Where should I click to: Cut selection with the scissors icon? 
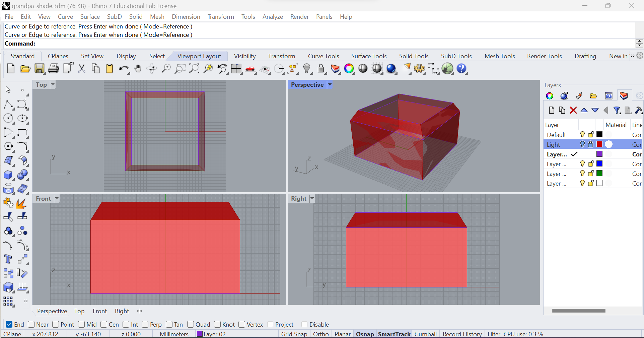tap(82, 69)
